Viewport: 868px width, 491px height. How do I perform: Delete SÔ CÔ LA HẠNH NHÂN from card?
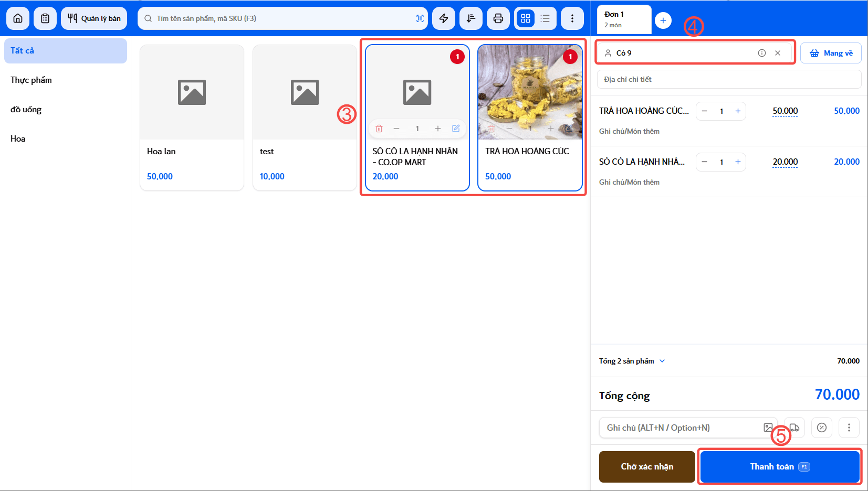(379, 129)
